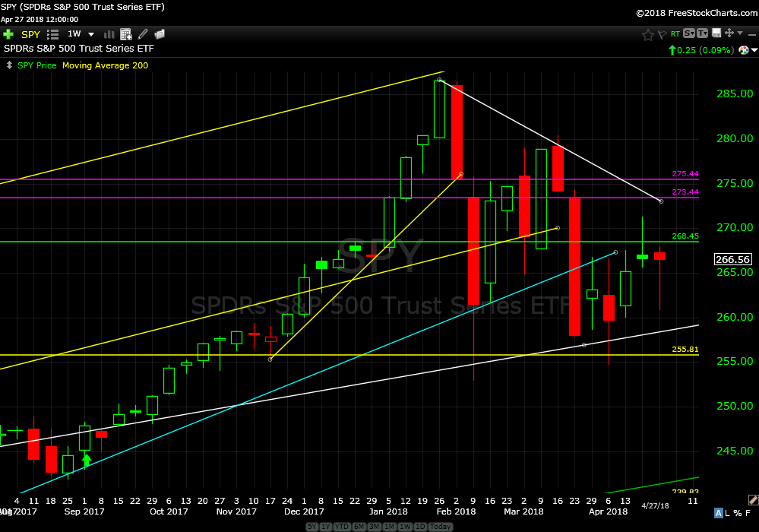Flag this chart with the flag icon

[662, 34]
